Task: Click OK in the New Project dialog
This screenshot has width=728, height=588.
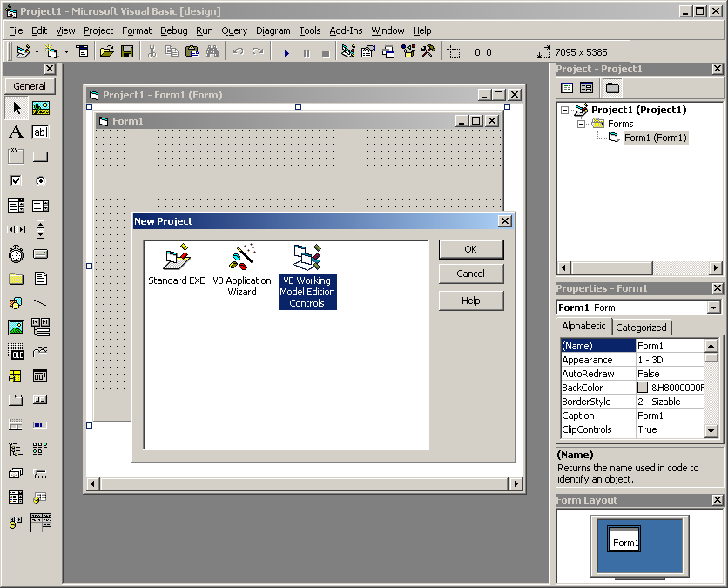Action: coord(471,249)
